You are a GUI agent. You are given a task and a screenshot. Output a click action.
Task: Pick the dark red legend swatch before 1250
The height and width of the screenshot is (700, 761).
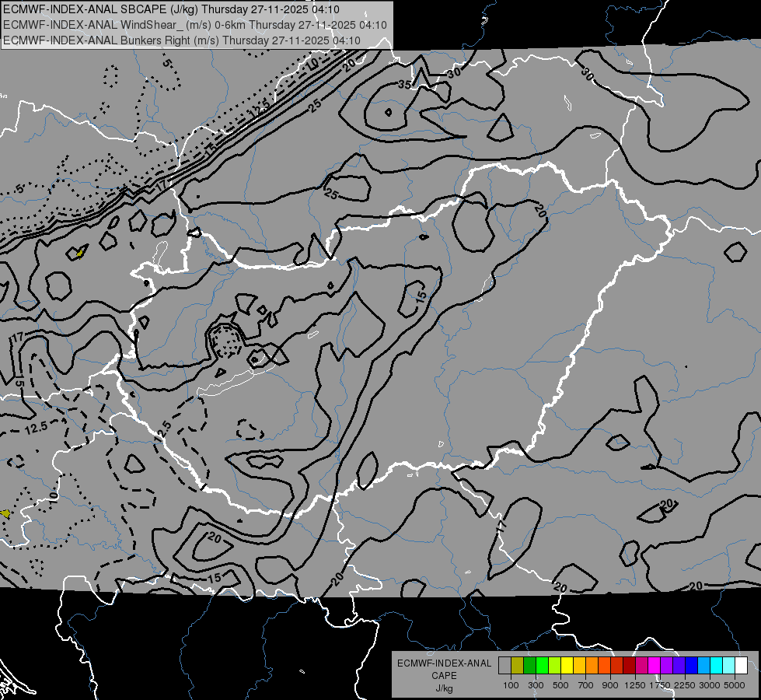tap(630, 665)
